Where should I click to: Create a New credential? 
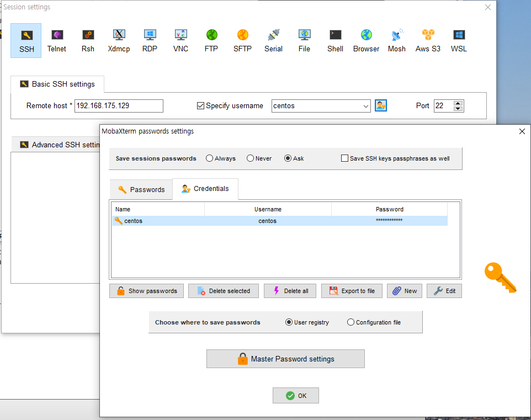coord(405,291)
